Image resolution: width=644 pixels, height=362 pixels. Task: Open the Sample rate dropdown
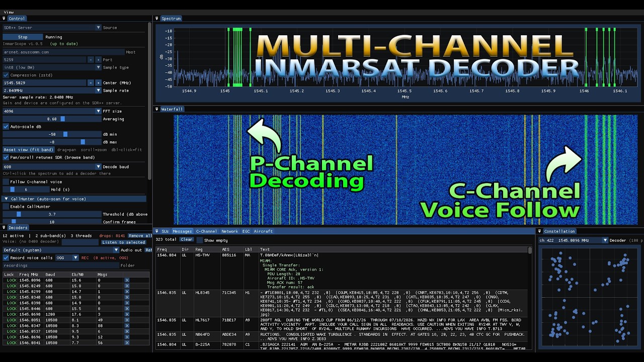[x=52, y=90]
